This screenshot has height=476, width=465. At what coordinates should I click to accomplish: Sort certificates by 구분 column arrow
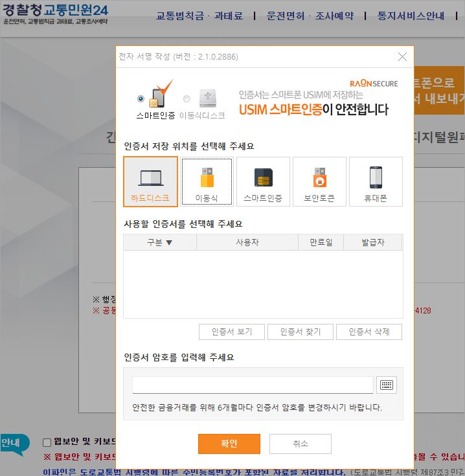coord(169,243)
